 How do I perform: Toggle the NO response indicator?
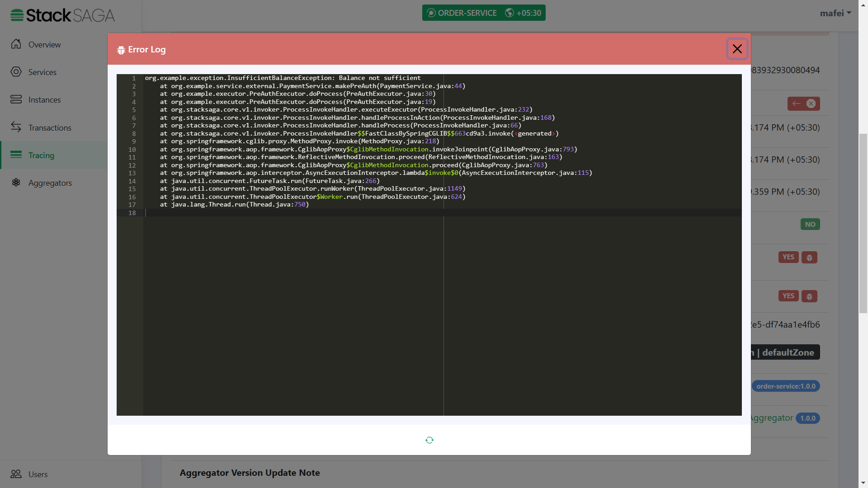coord(810,224)
